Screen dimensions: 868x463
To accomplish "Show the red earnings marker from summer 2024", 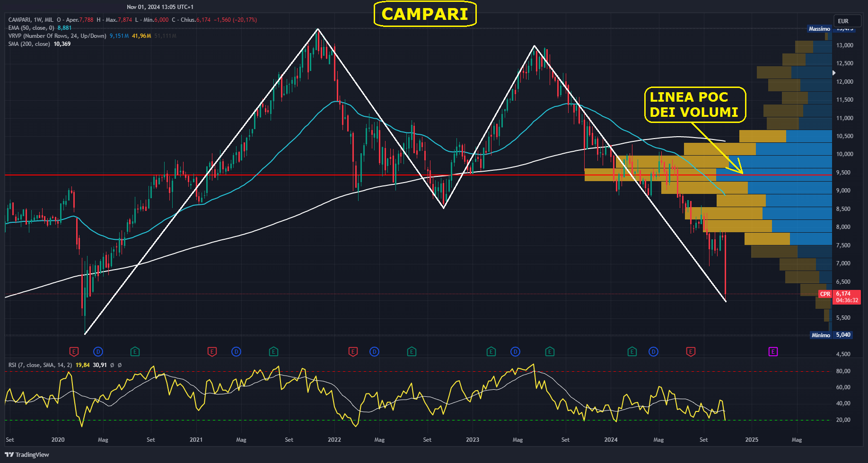I will click(x=691, y=351).
